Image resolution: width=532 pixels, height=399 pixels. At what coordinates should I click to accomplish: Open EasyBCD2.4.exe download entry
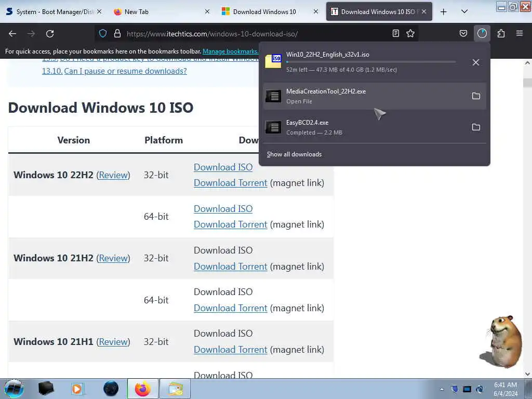[x=375, y=127]
